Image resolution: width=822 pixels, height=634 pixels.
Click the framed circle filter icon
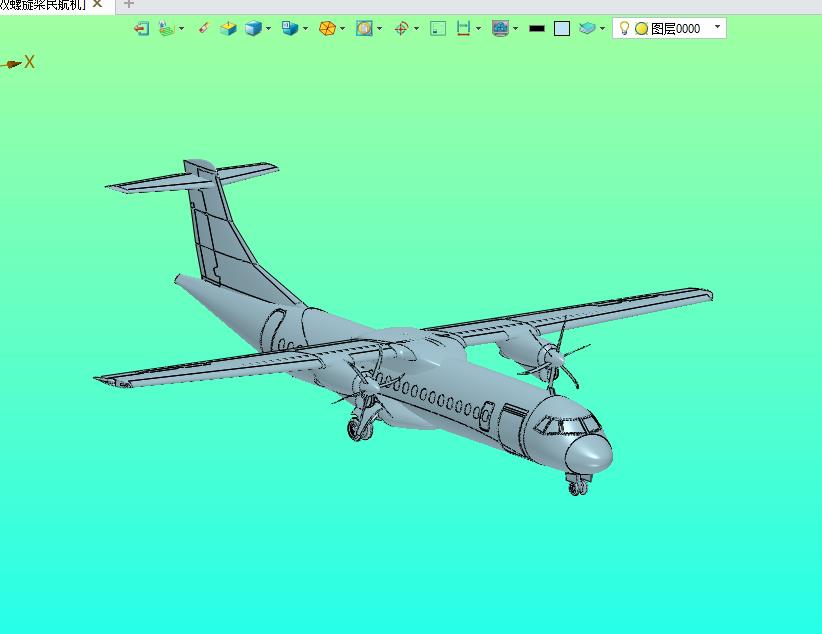pos(364,28)
